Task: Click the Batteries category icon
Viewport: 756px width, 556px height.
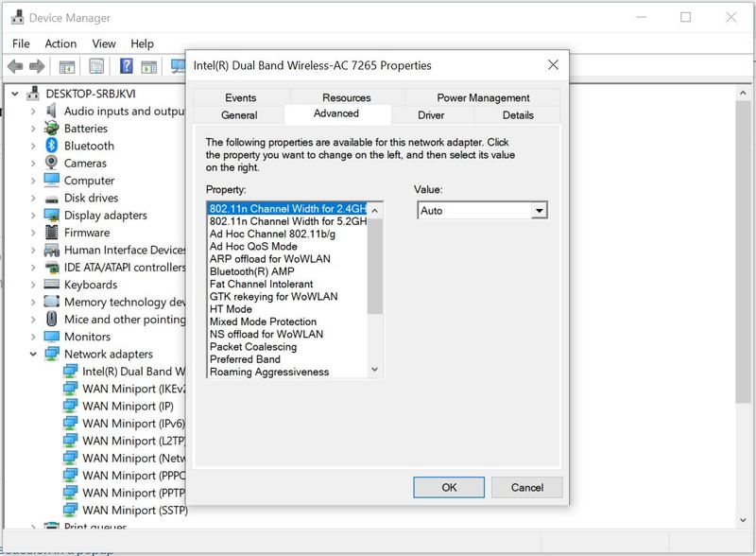Action: tap(53, 129)
